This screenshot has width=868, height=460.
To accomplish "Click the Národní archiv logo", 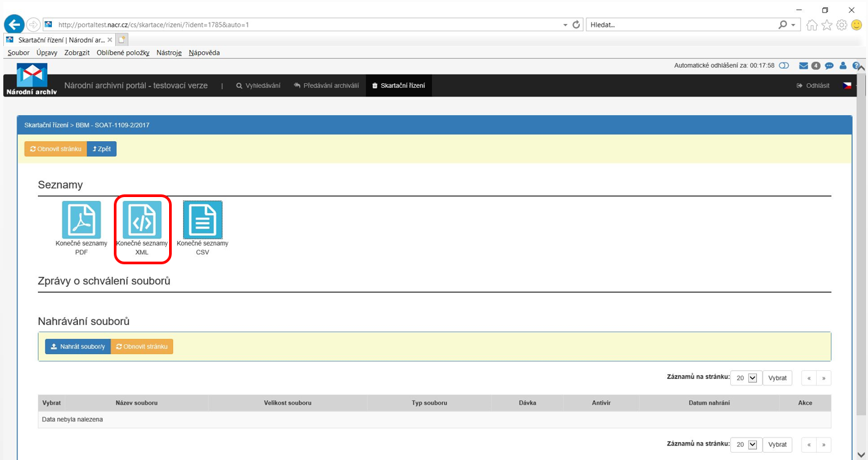I will point(31,80).
